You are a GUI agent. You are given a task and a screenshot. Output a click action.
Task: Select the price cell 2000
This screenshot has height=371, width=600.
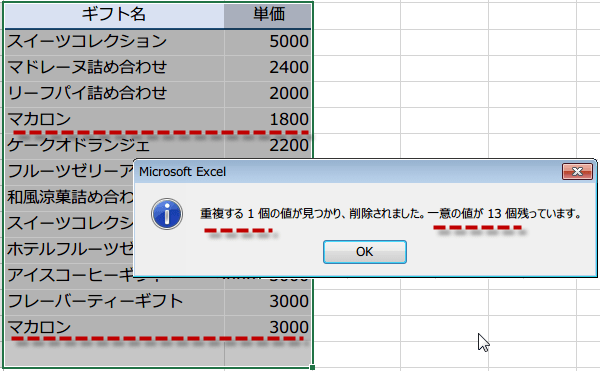pyautogui.click(x=268, y=93)
